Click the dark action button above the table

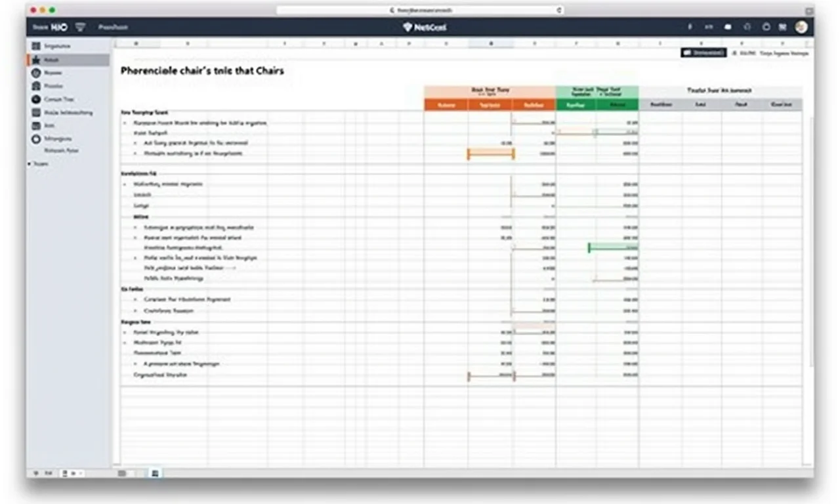702,52
